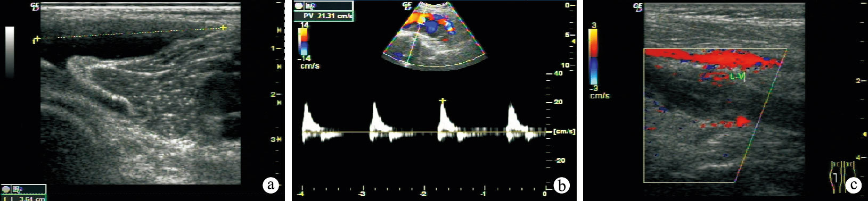Click the peak velocity cross marker on waveform

coord(441,100)
